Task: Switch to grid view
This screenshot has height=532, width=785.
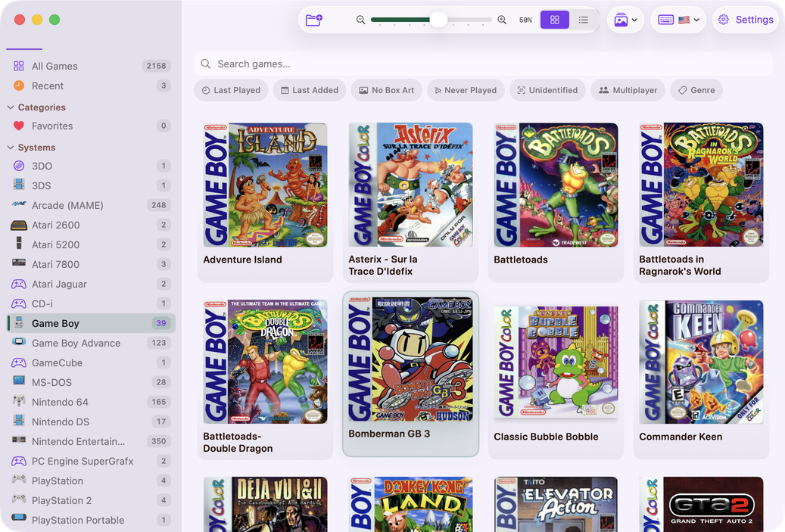Action: [555, 20]
